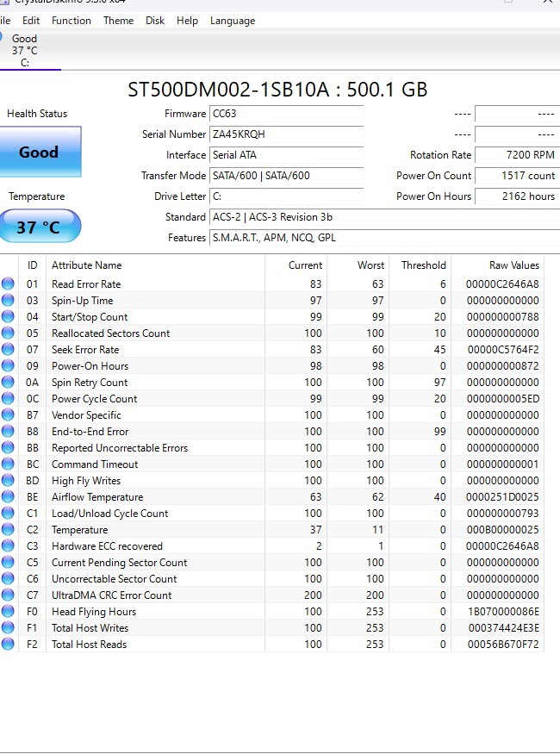560x754 pixels.
Task: Select the Command Timeout attribute name
Action: [95, 464]
